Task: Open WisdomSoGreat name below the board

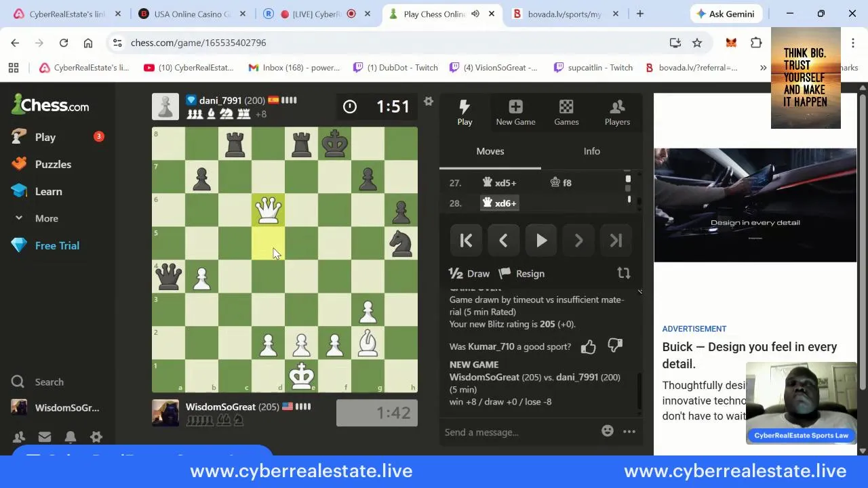Action: click(x=220, y=407)
